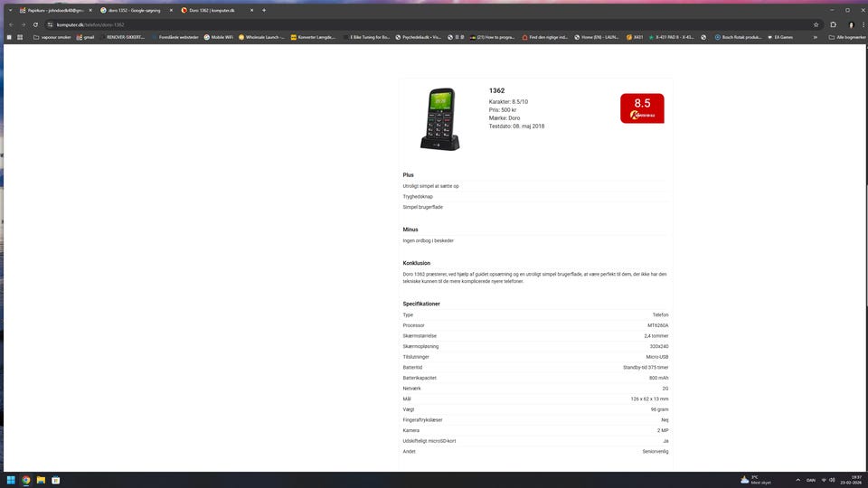The image size is (868, 488).
Task: Go back to the previous page
Action: [11, 25]
